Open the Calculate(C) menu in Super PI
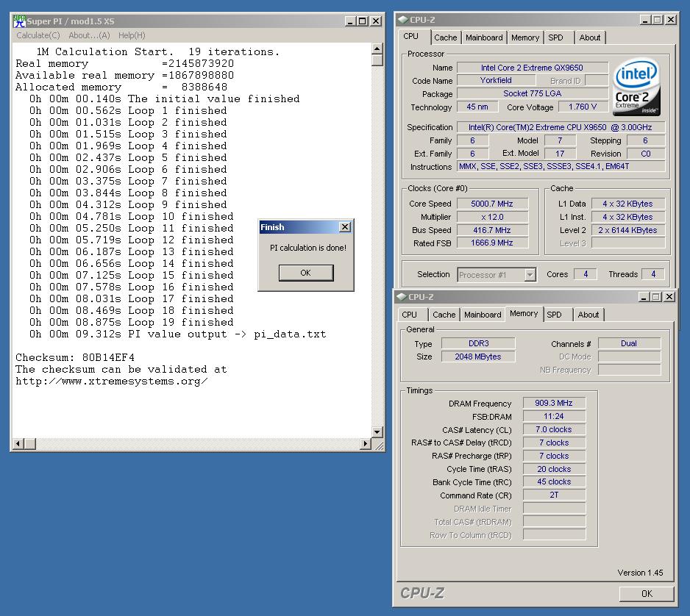 point(38,35)
